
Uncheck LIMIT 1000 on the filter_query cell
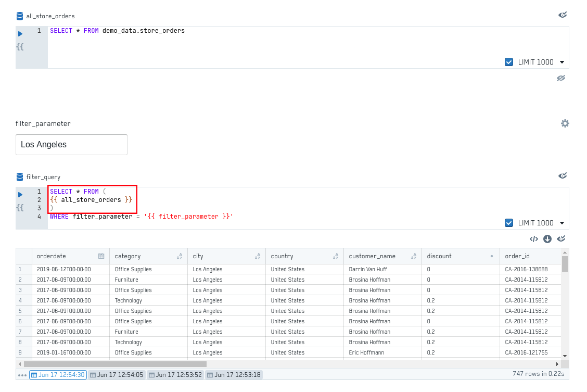(x=508, y=222)
